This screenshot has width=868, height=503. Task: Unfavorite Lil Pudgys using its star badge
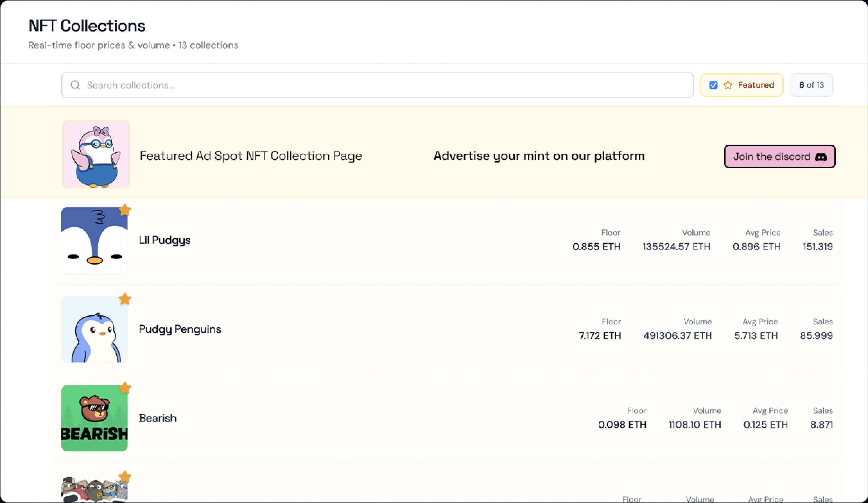125,210
